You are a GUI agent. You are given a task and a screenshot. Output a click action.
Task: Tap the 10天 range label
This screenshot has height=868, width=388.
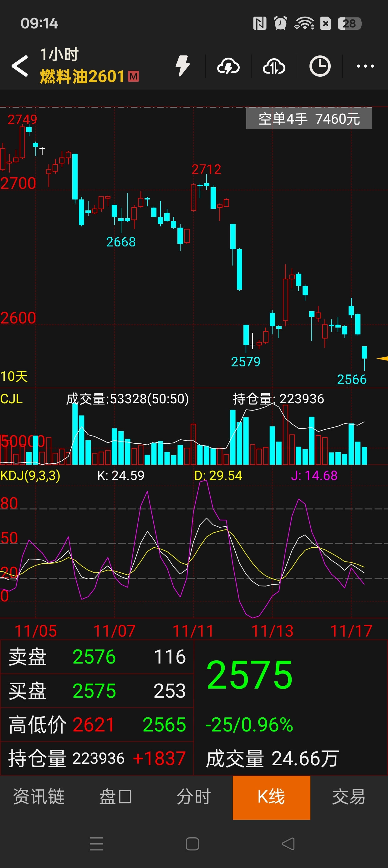(x=14, y=376)
